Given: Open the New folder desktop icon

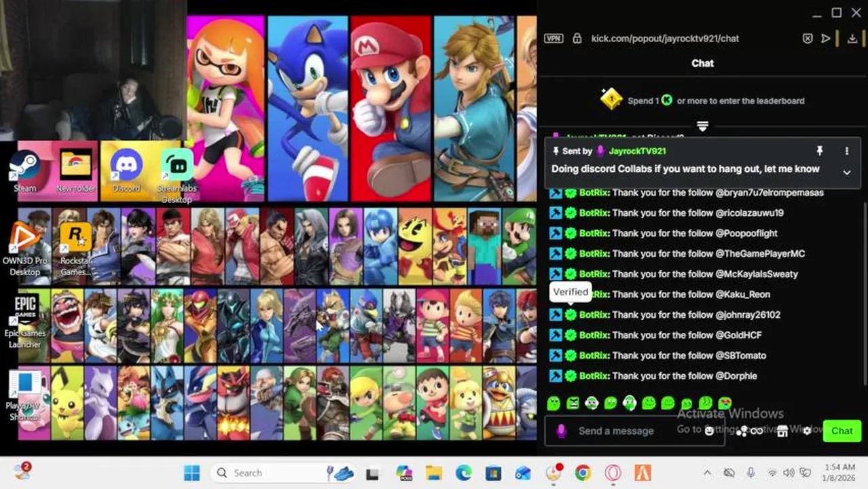Looking at the screenshot, I should point(75,170).
